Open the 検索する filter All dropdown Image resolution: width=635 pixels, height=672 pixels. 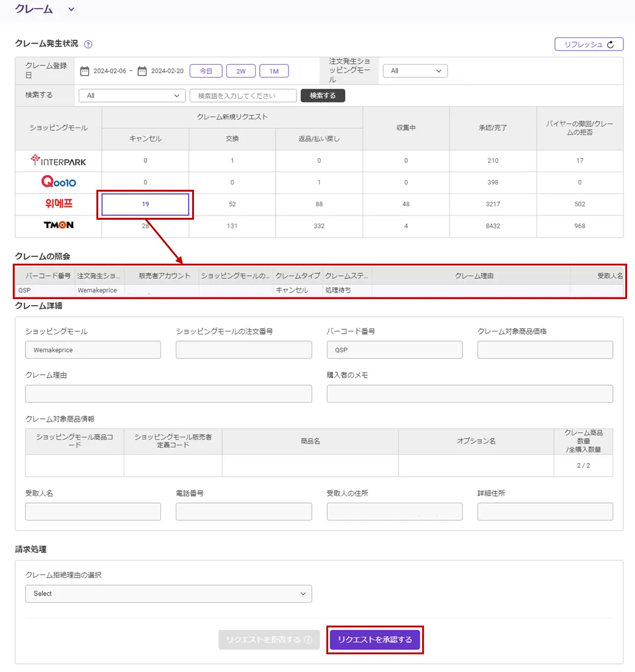132,96
